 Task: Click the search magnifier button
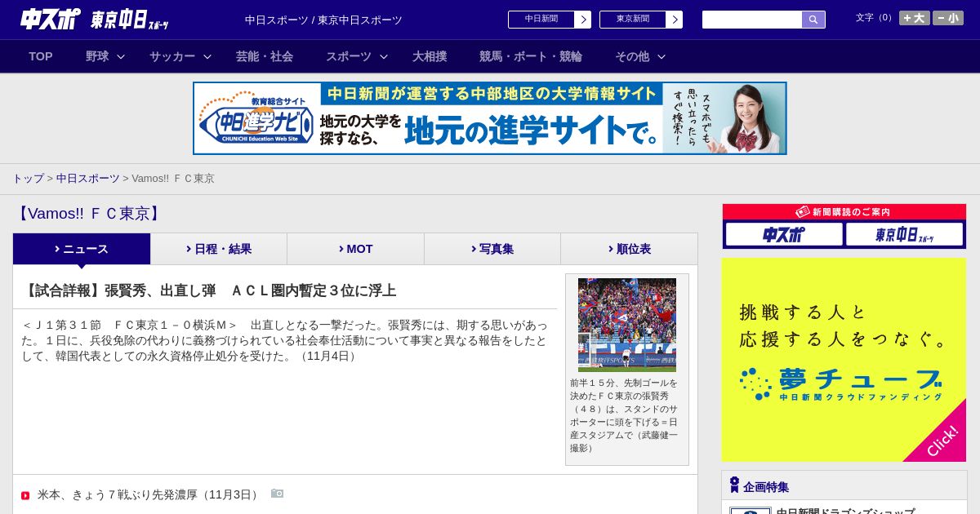(x=813, y=20)
